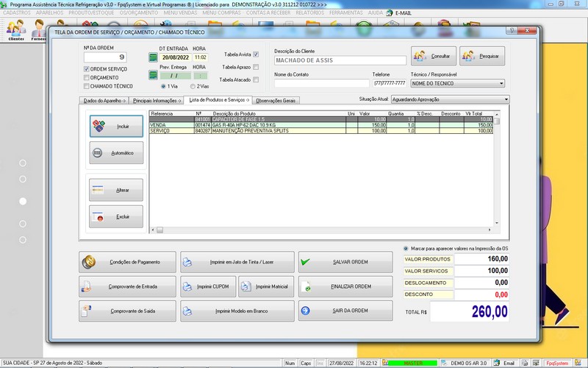This screenshot has width=588, height=368.
Task: Click DESLOCAMENTO value field
Action: click(x=481, y=283)
